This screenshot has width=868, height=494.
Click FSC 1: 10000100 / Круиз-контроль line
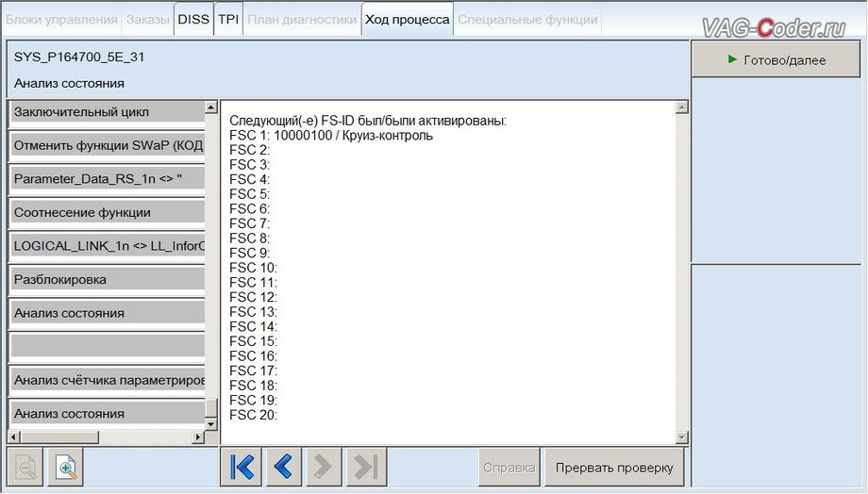click(x=331, y=136)
